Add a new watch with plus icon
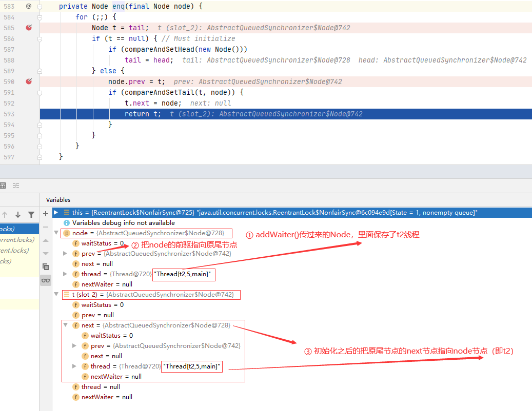This screenshot has width=532, height=411. tap(46, 214)
